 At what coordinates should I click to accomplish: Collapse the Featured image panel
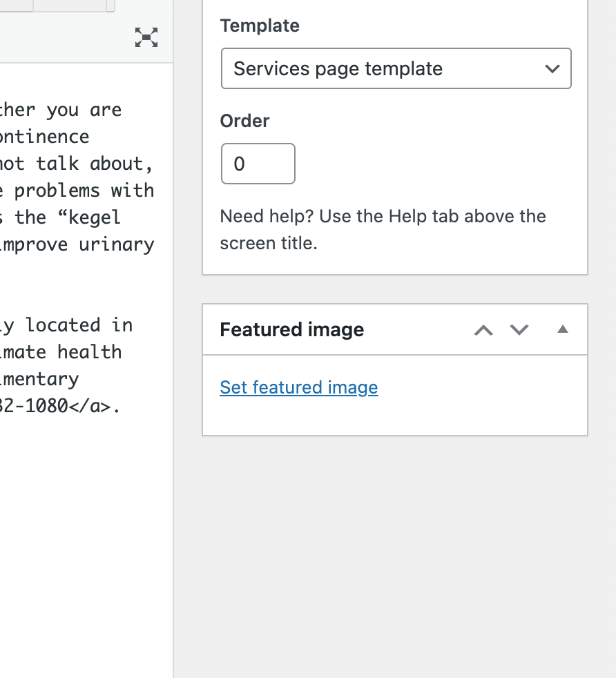point(562,329)
